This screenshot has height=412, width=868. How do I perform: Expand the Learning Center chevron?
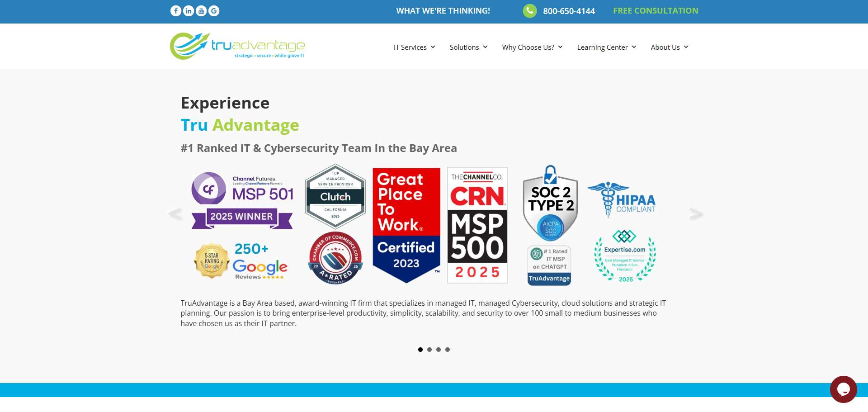point(634,47)
